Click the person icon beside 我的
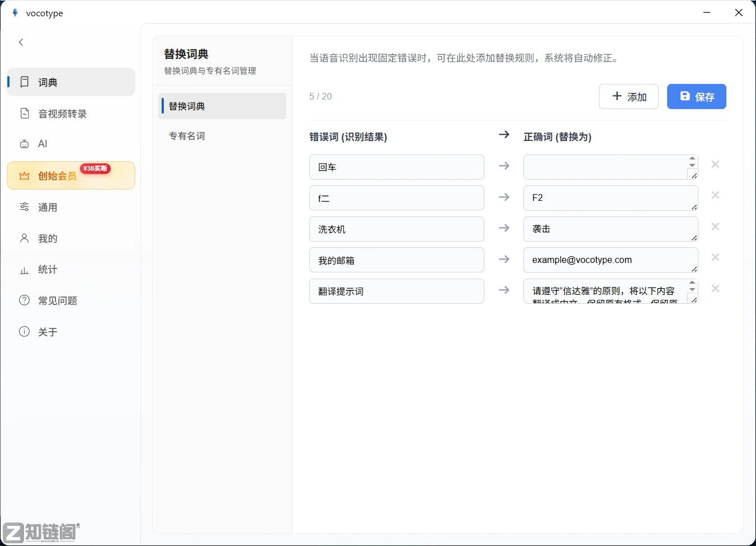The image size is (756, 546). tap(25, 238)
